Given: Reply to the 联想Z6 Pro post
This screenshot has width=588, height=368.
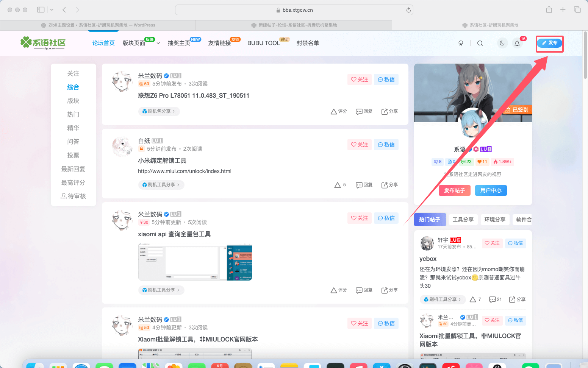Looking at the screenshot, I should [x=364, y=111].
